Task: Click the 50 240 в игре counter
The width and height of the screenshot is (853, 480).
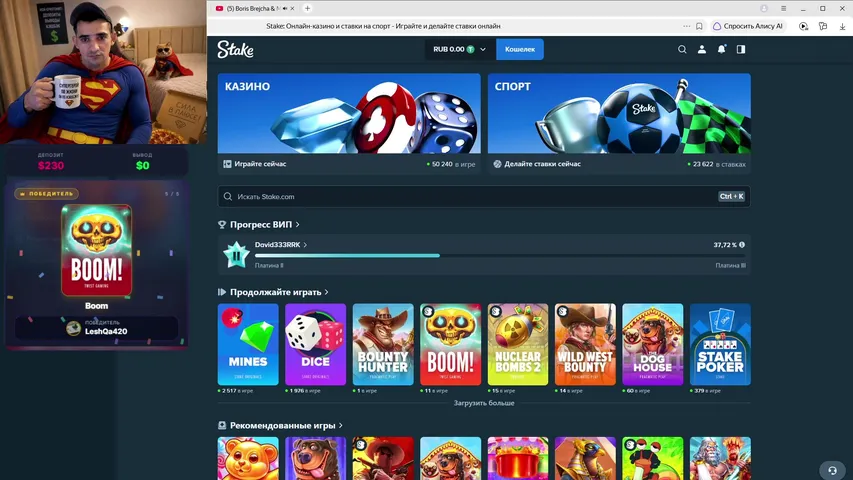Action: coord(451,164)
